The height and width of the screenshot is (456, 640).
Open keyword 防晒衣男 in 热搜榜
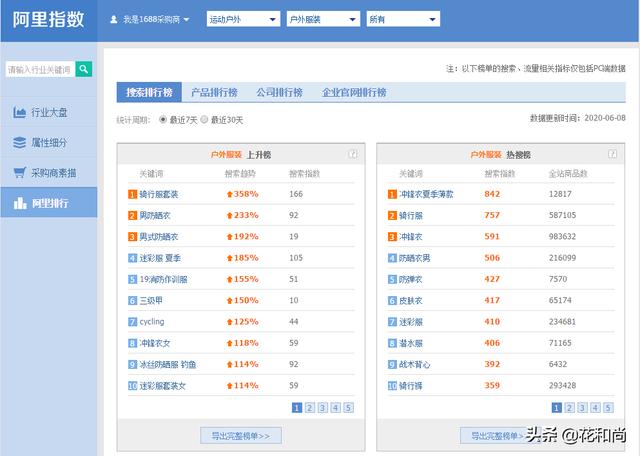coord(414,258)
